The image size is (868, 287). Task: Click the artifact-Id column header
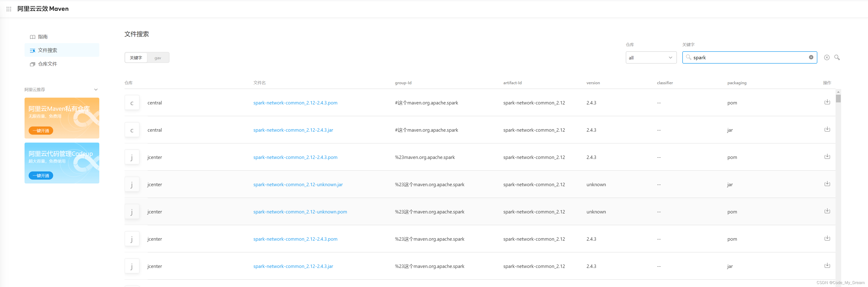[x=512, y=83]
